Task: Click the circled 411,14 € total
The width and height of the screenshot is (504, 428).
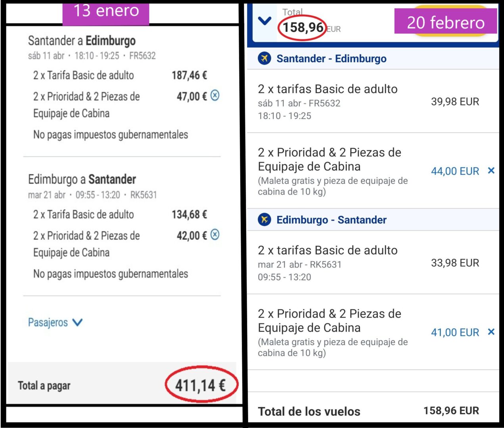Action: [x=200, y=385]
